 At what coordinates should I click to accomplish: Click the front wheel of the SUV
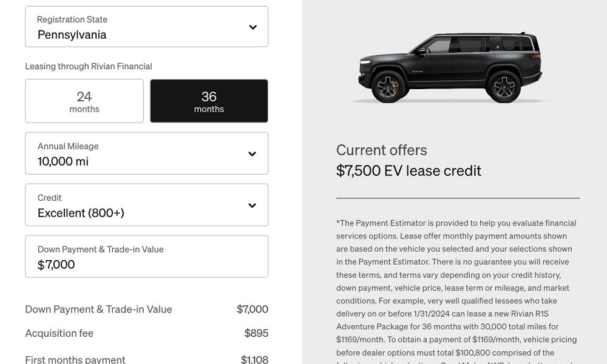[x=388, y=87]
